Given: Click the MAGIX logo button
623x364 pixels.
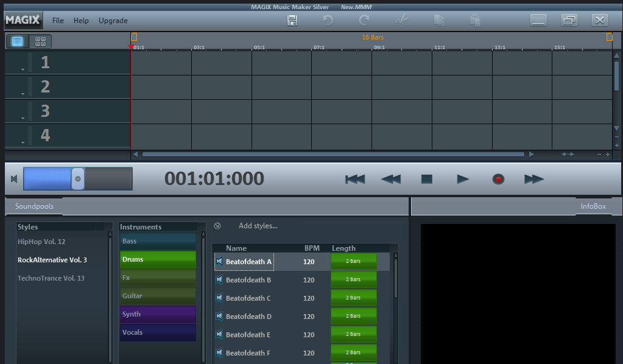Looking at the screenshot, I should 23,20.
